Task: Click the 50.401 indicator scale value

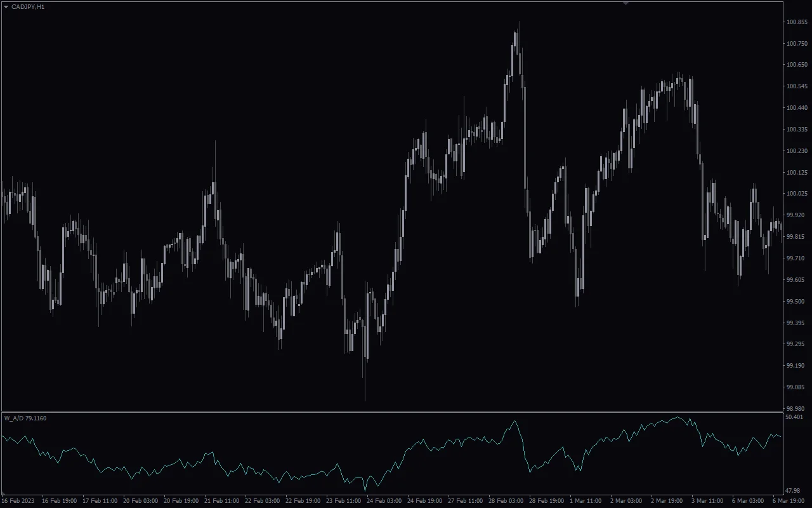Action: (x=794, y=417)
